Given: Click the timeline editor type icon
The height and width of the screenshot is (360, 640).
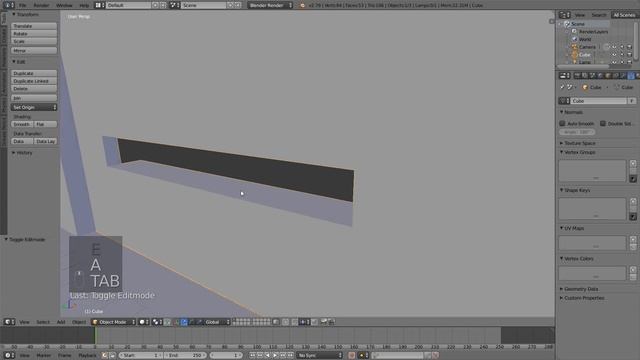Looking at the screenshot, I should pos(9,356).
